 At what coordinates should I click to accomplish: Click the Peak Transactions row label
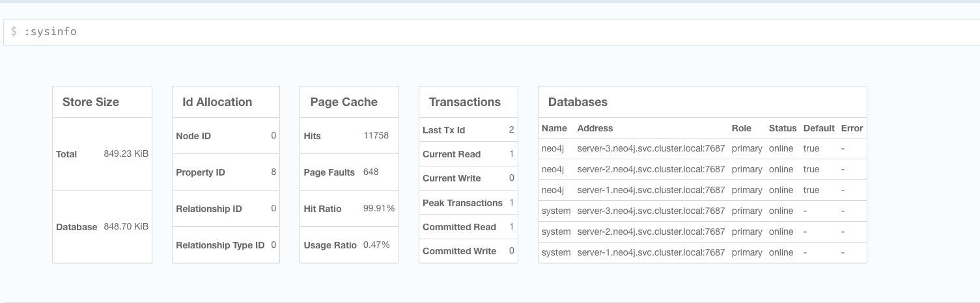(462, 203)
